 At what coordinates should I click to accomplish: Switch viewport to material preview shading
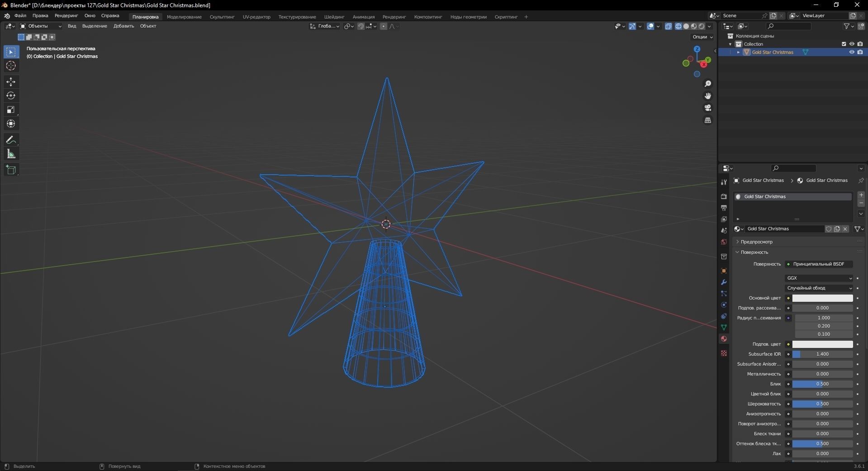tap(694, 26)
